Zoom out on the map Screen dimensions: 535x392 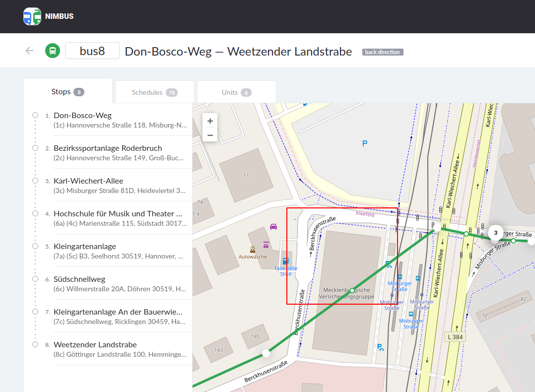click(x=210, y=135)
